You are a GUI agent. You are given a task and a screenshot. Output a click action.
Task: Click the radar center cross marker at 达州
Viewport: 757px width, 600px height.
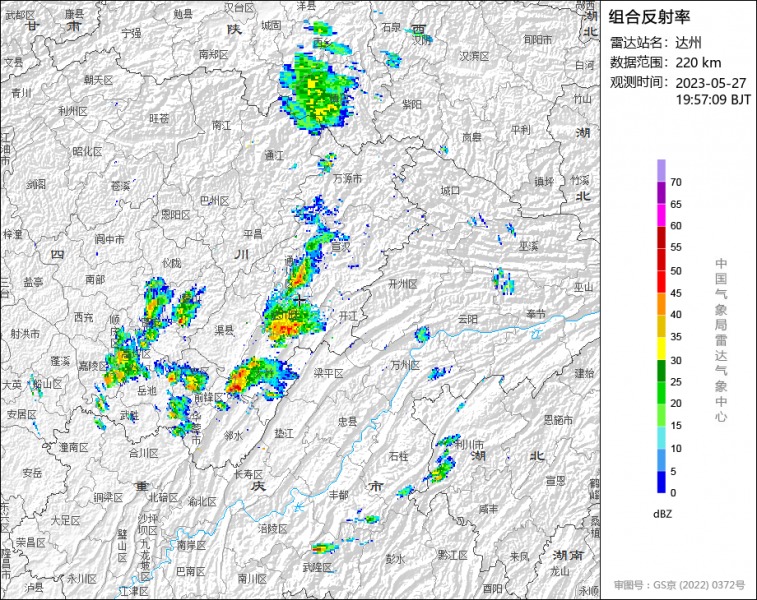coord(300,299)
